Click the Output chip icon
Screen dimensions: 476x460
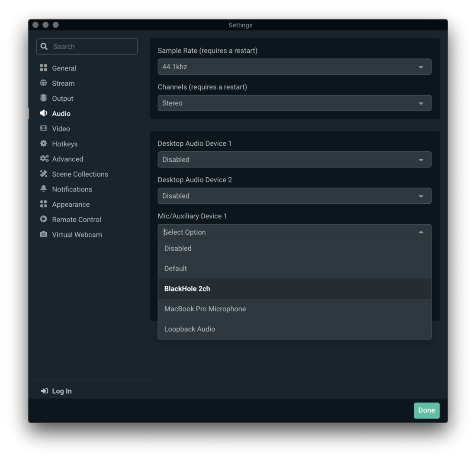pyautogui.click(x=43, y=98)
